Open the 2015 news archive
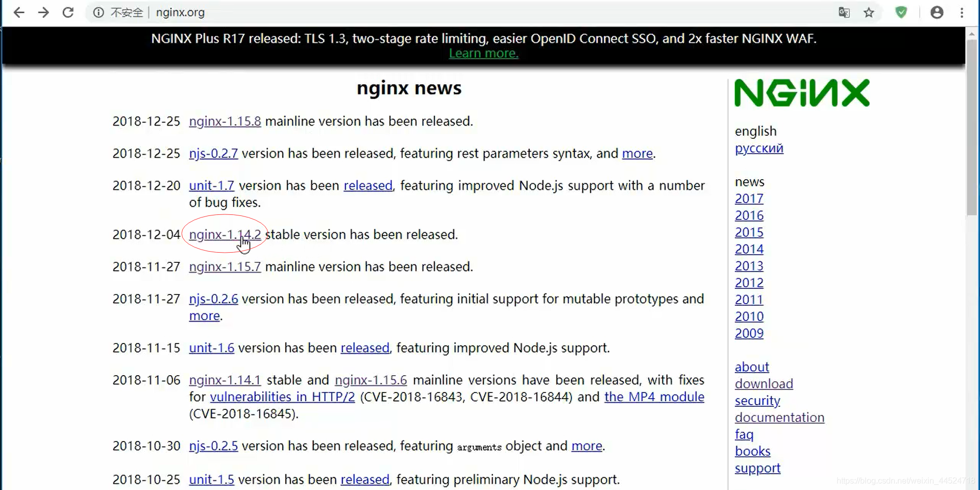 [x=749, y=232]
